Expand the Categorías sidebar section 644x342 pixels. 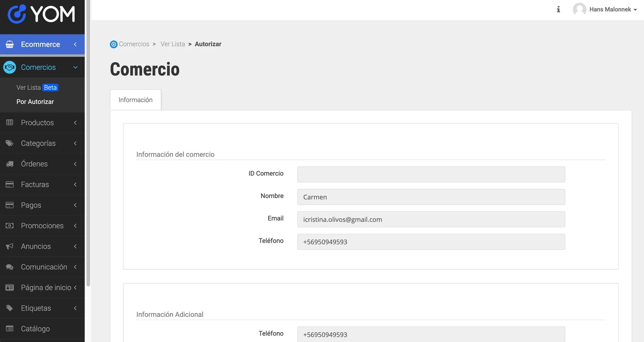coord(38,143)
